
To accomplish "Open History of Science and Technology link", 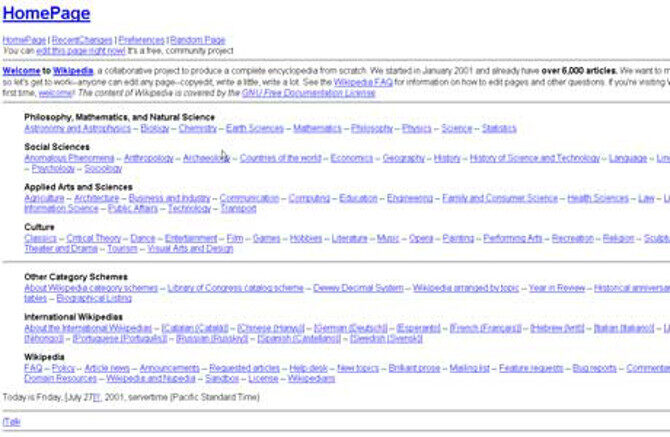I will coord(534,158).
